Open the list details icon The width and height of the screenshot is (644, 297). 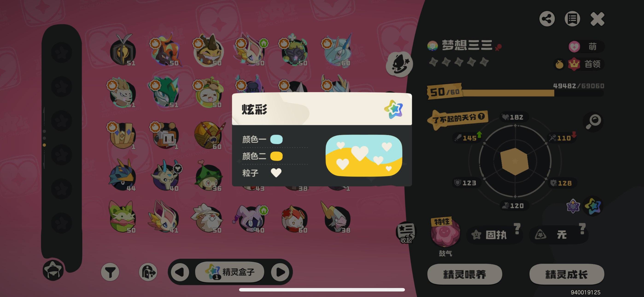coord(572,19)
